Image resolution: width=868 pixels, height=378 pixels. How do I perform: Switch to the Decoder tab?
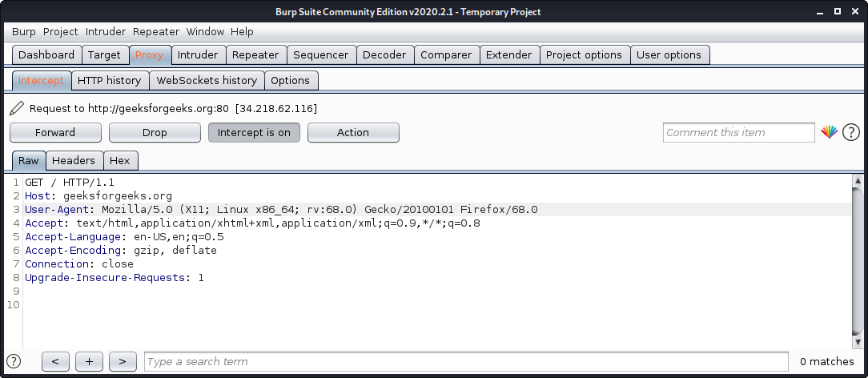click(x=384, y=54)
